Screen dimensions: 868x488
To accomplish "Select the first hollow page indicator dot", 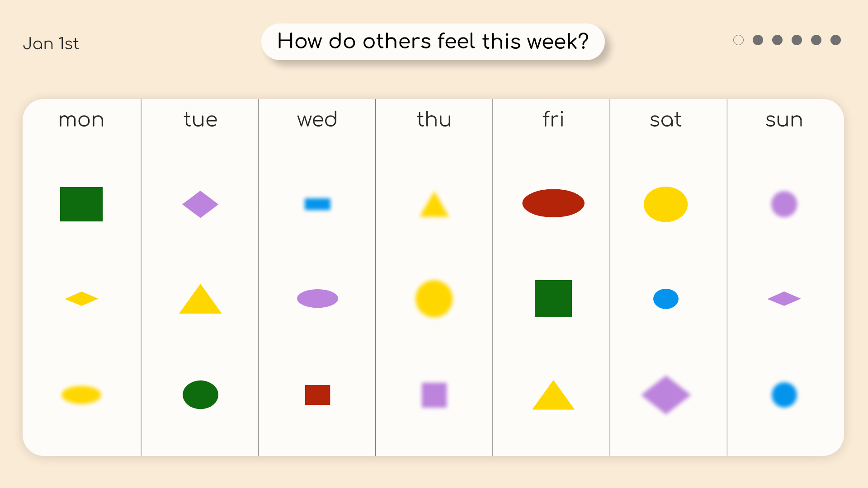I will point(738,40).
